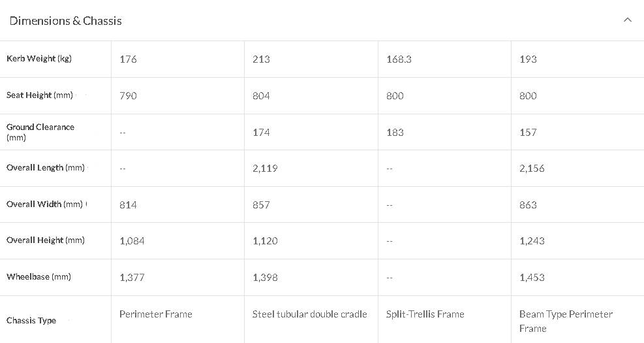Click the Overall Length (mm) label

(x=46, y=168)
